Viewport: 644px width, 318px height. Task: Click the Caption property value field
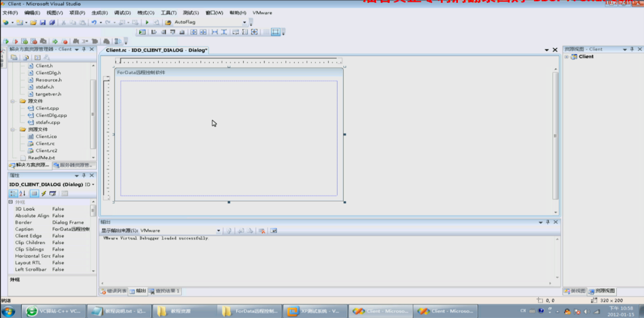click(71, 229)
